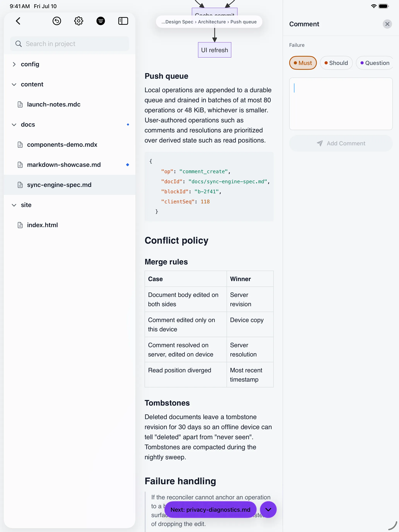Collapse the docs folder
The height and width of the screenshot is (532, 399).
pos(14,124)
